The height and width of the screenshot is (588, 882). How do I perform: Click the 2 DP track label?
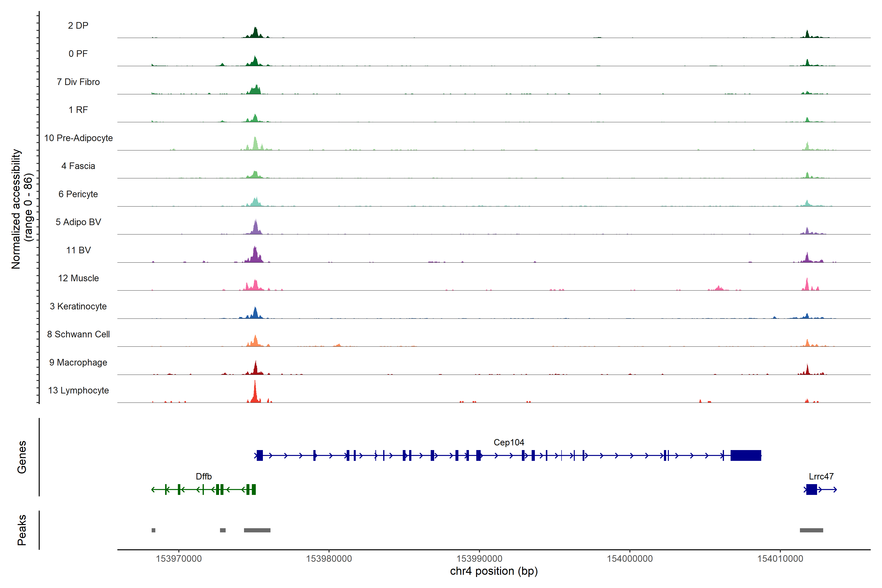point(78,25)
